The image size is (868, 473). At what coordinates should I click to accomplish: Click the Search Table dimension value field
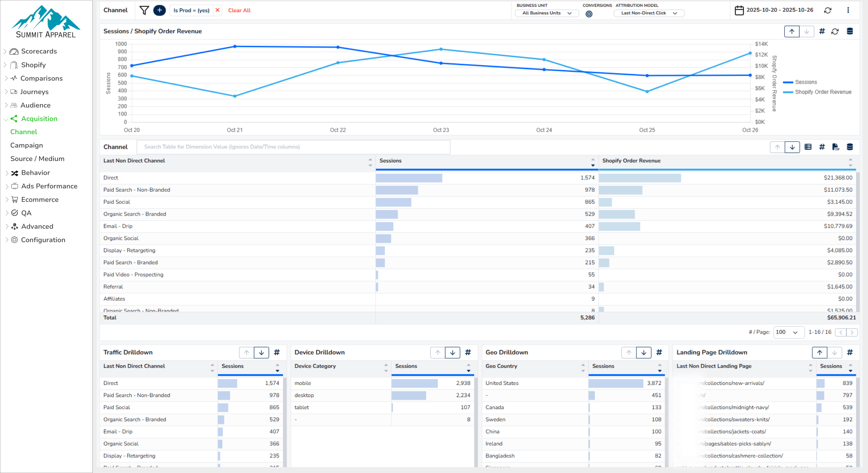[293, 147]
